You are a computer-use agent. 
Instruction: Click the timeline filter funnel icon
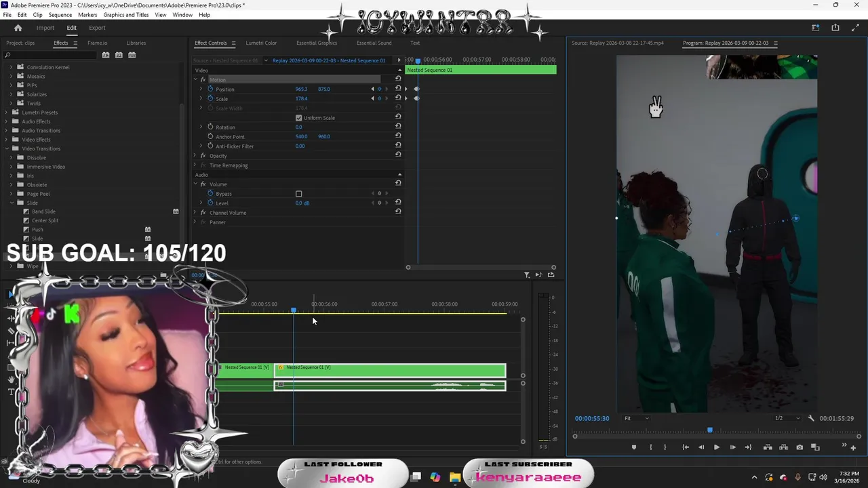tap(527, 274)
